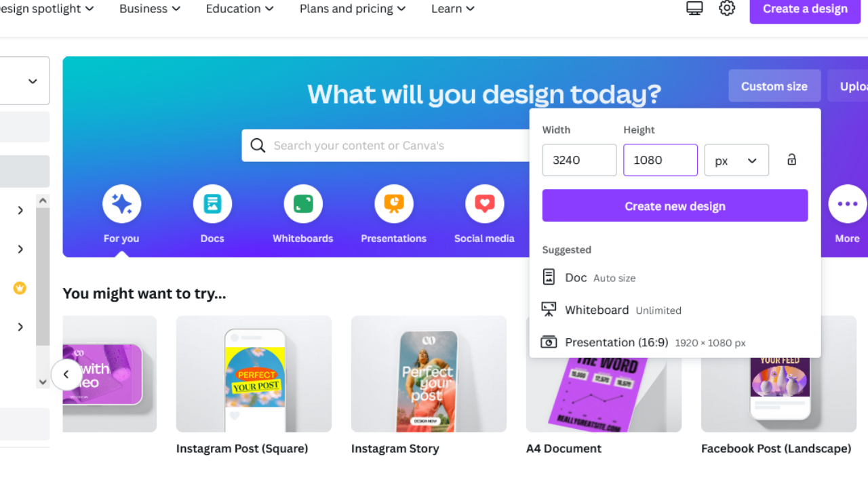868x488 pixels.
Task: Open the Instagram Story template thumbnail
Action: (429, 374)
